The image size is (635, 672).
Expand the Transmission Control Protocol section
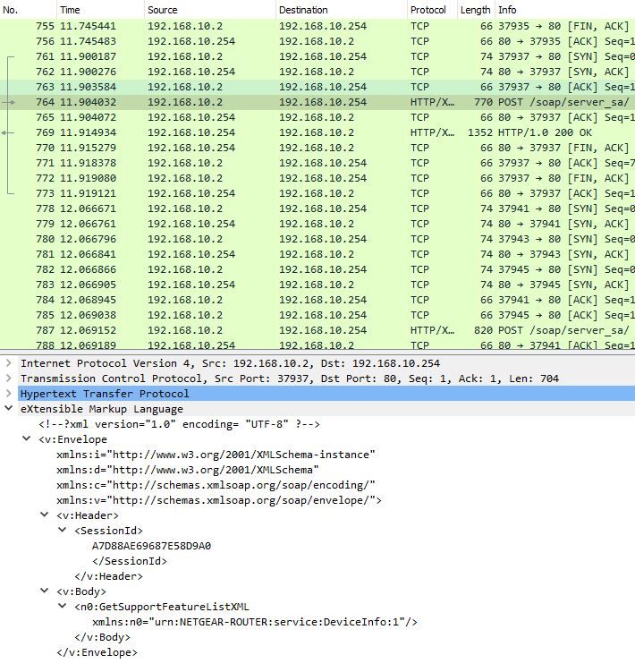tap(8, 379)
